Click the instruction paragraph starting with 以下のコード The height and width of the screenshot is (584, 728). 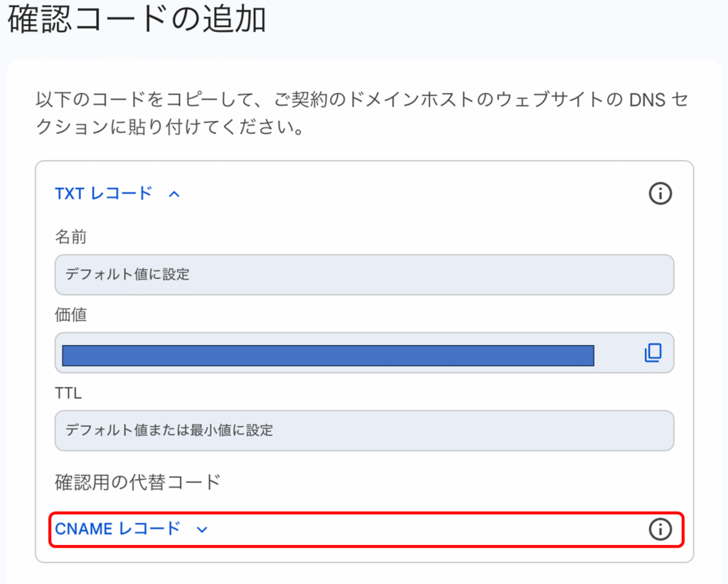[x=362, y=113]
